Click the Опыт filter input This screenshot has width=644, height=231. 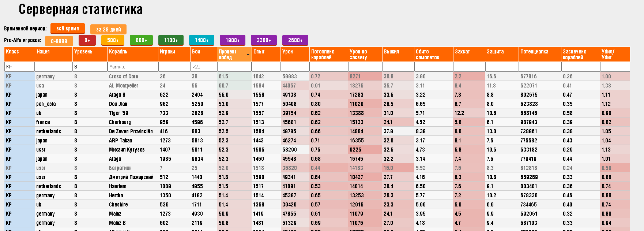266,67
